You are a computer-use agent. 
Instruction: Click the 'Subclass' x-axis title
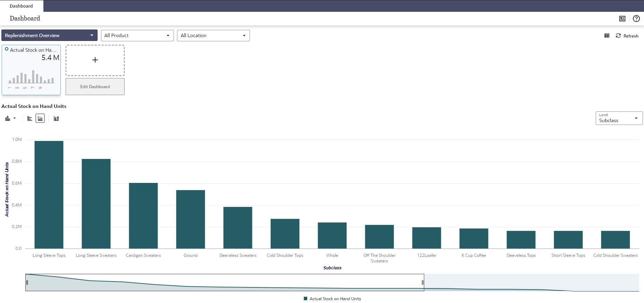click(x=332, y=268)
